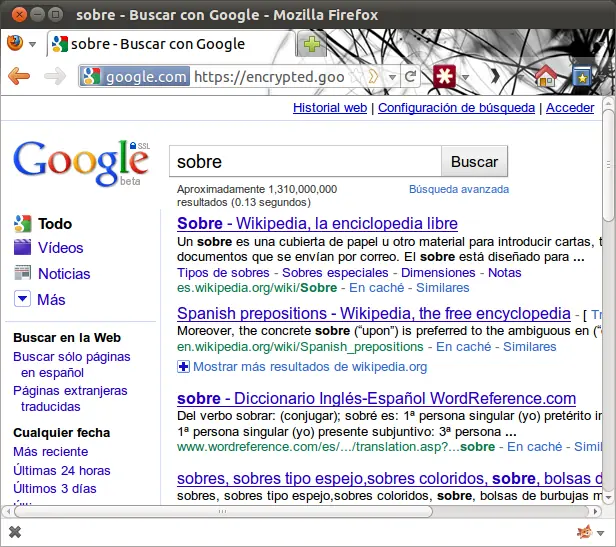
Task: Open 'En caché' for es.wikipedia.org result
Action: pos(376,288)
